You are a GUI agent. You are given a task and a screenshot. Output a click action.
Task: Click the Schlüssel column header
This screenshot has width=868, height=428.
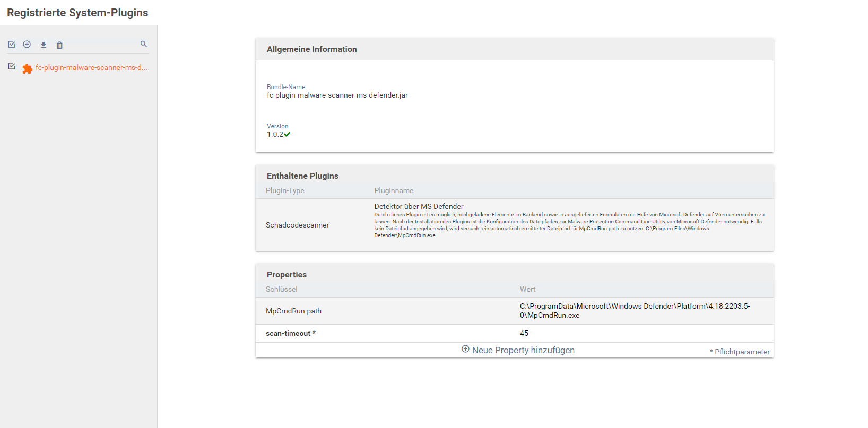(x=282, y=289)
